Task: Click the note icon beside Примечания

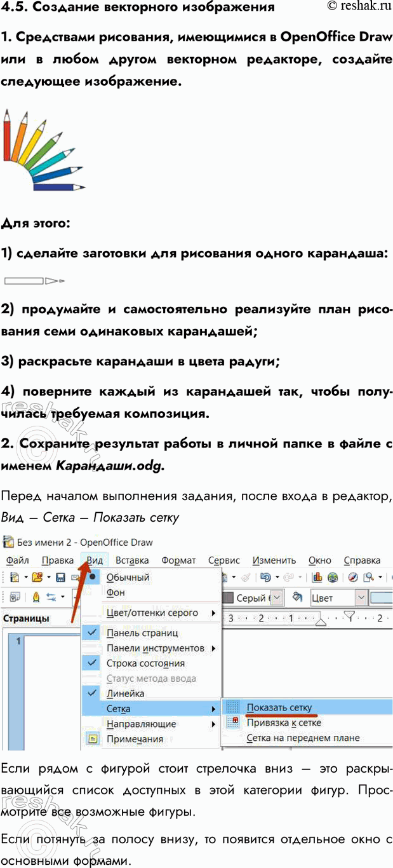Action: tap(93, 739)
